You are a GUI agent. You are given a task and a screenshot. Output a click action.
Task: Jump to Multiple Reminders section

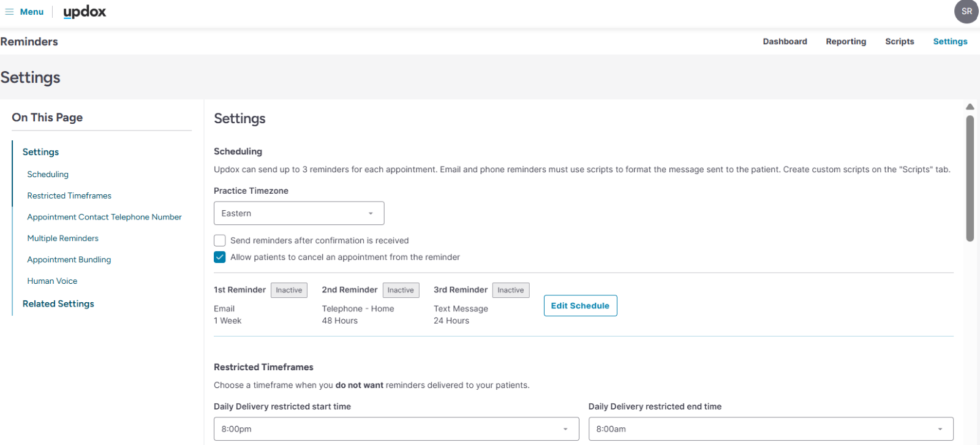click(x=62, y=238)
